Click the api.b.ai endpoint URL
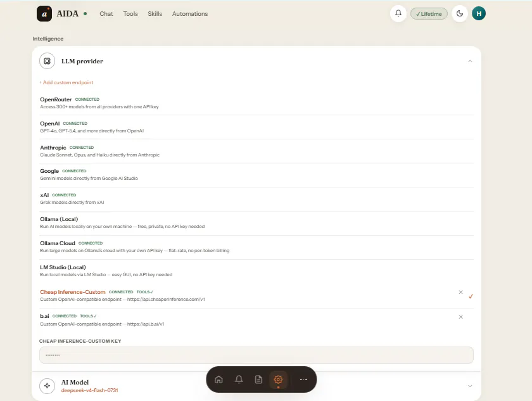Viewport: 532px width, 401px height. pos(146,324)
